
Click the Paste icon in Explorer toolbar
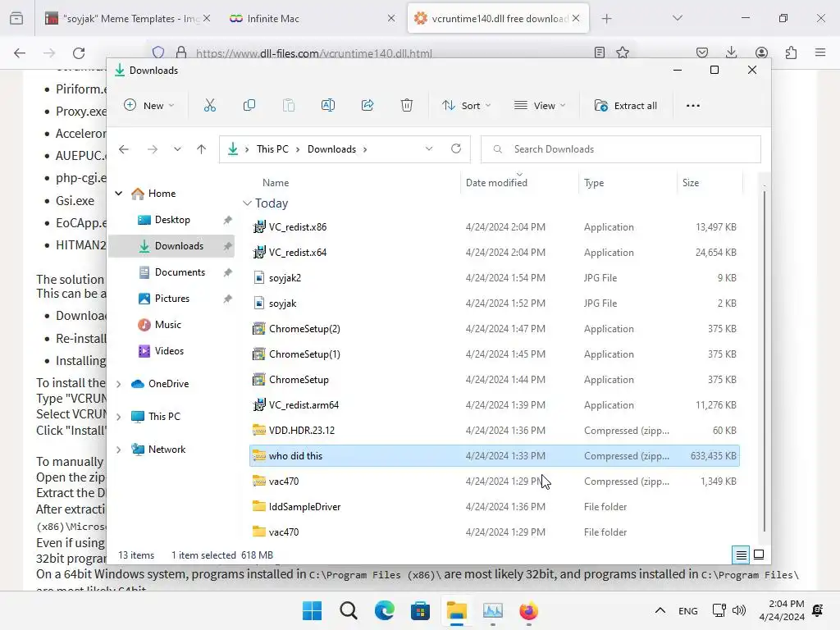point(289,106)
